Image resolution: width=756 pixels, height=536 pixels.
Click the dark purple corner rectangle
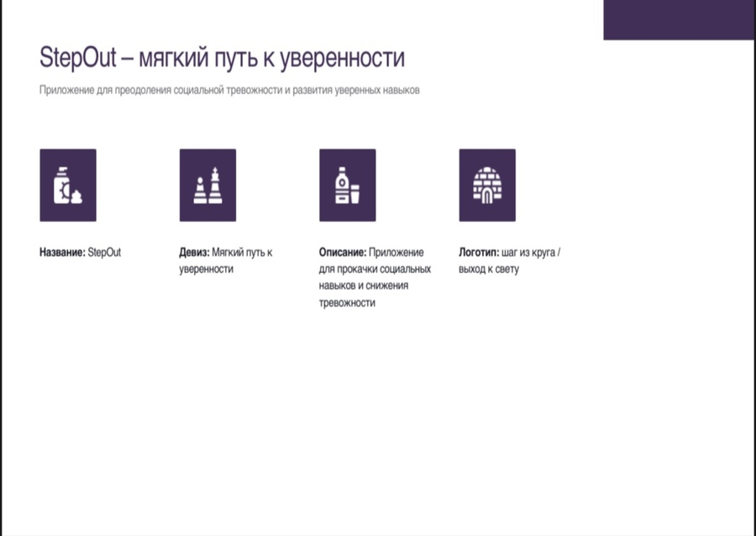click(679, 20)
